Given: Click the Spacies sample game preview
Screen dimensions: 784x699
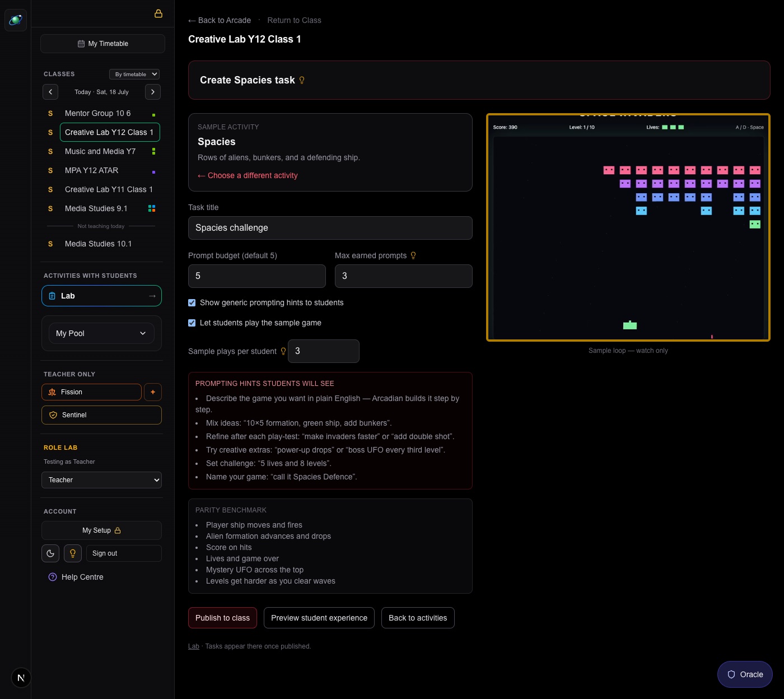Looking at the screenshot, I should (x=628, y=227).
